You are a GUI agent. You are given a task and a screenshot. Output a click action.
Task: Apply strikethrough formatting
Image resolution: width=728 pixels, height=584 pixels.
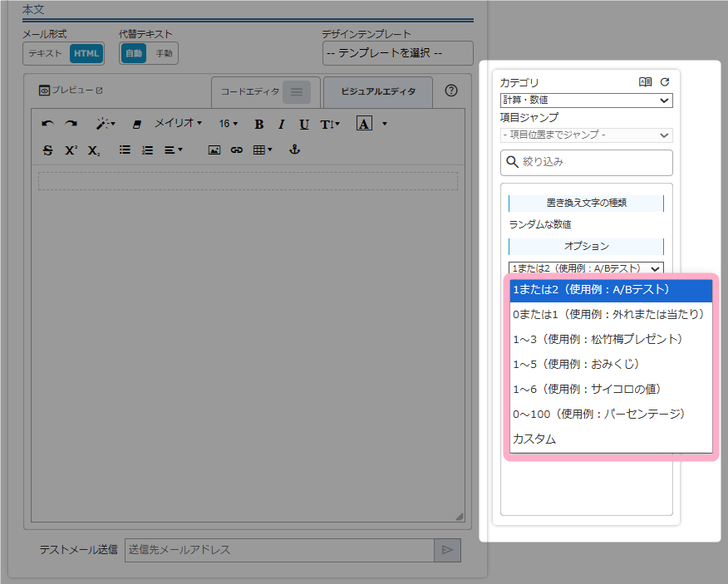(48, 150)
